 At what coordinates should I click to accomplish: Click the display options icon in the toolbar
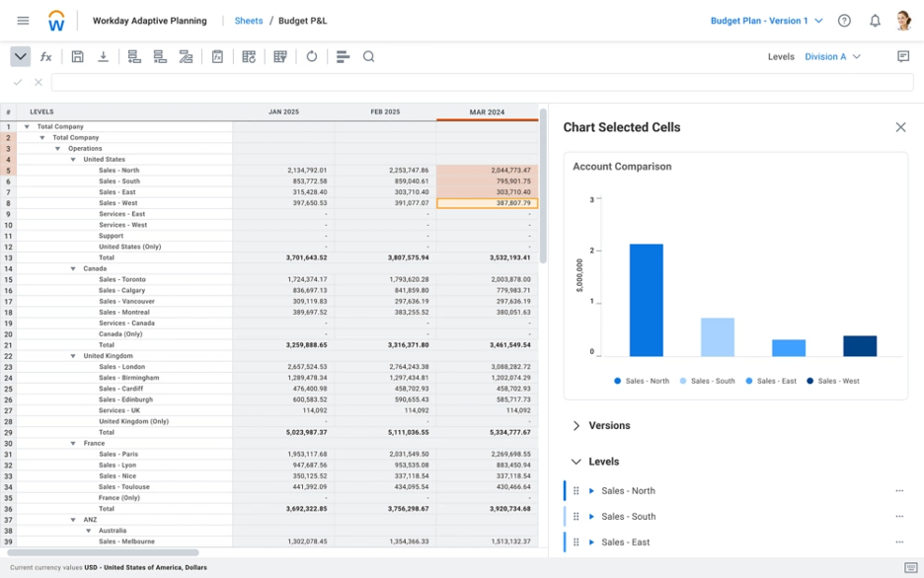pos(343,56)
